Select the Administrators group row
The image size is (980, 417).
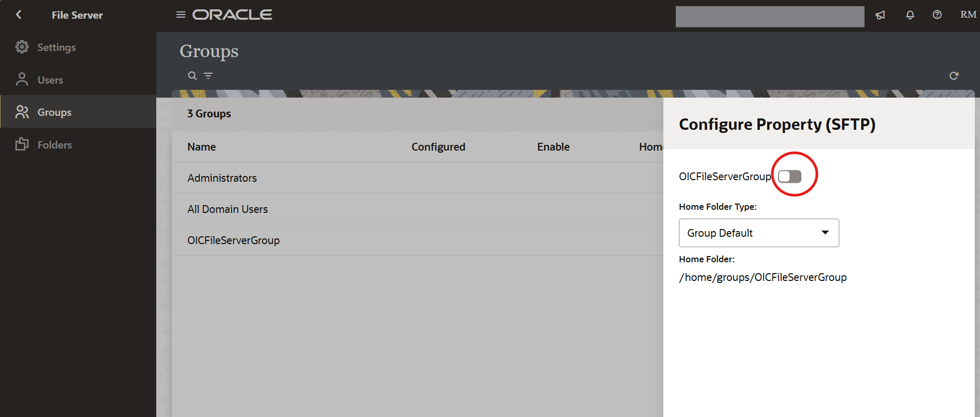(417, 178)
